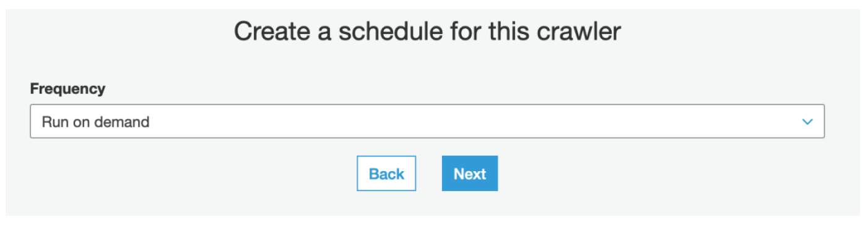Viewport: 868px width, 225px height.
Task: Click the 'Create a schedule for this crawler' heading
Action: click(427, 32)
